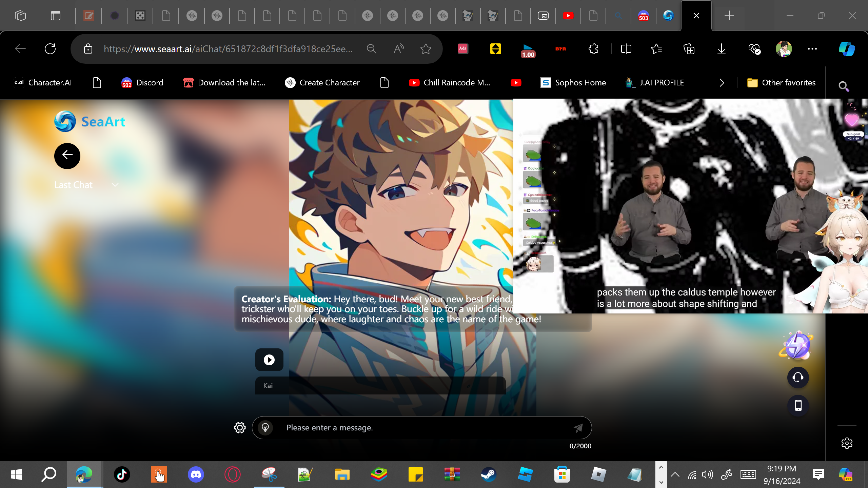Click the SeaArt logo
868x488 pixels.
[90, 121]
